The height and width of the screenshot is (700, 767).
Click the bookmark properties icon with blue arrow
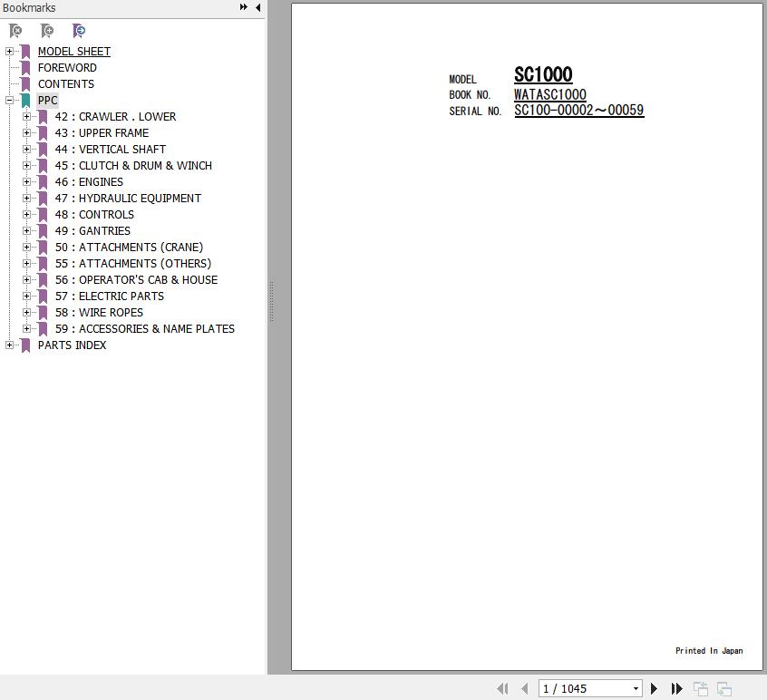tap(79, 31)
